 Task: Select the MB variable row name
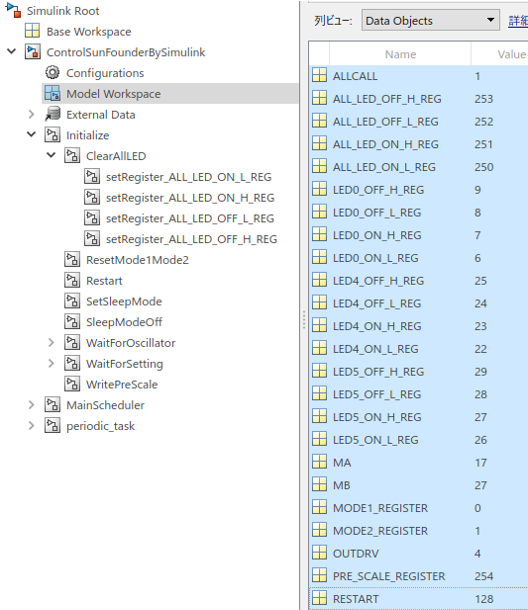[342, 485]
